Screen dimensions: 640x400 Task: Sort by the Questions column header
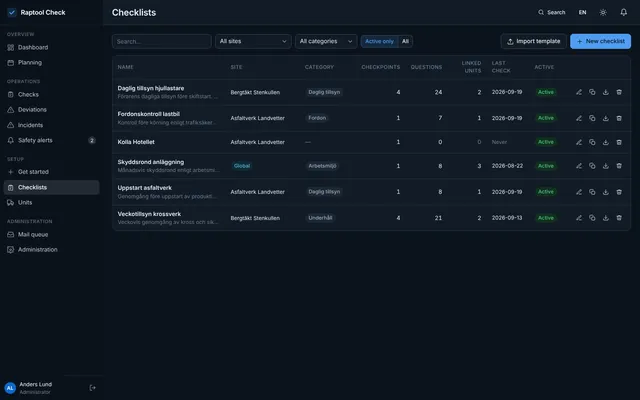426,67
